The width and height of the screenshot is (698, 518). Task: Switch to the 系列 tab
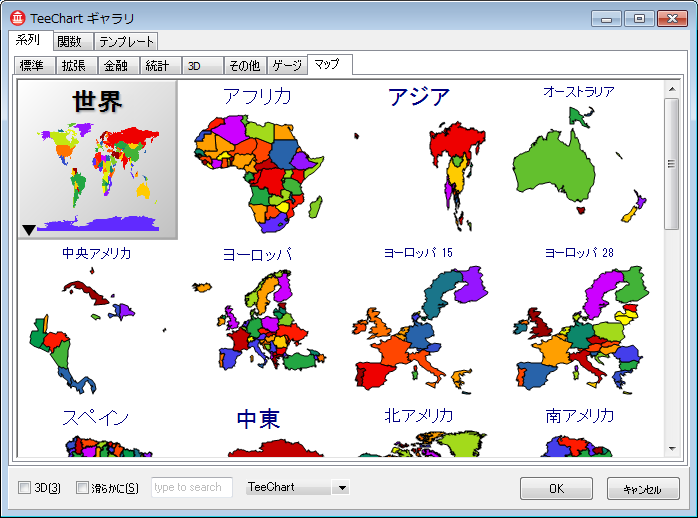click(x=30, y=40)
